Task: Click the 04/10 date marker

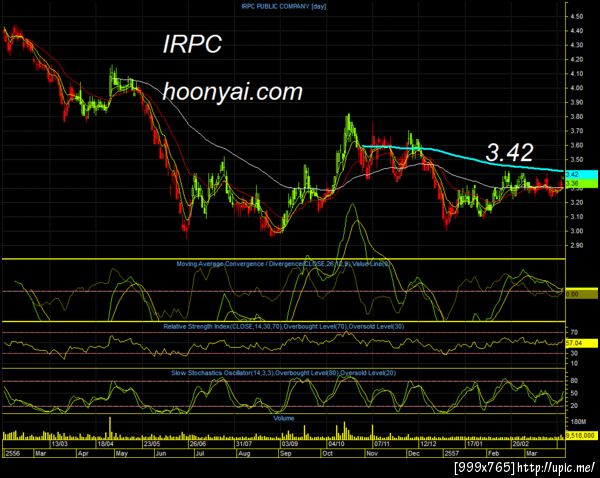Action: pyautogui.click(x=336, y=444)
